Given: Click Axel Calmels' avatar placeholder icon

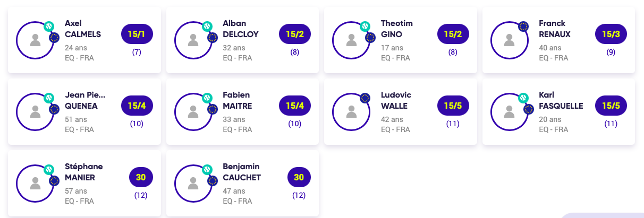Looking at the screenshot, I should click(35, 40).
